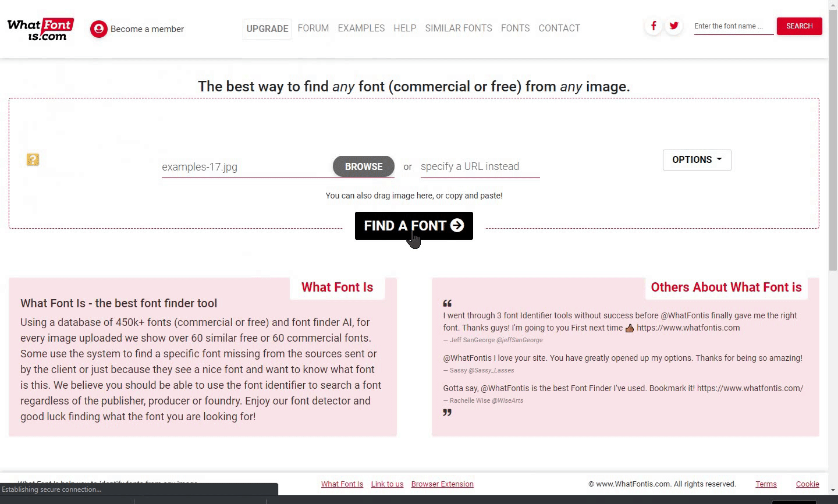The image size is (838, 504).
Task: Expand the OPTIONS dropdown
Action: pyautogui.click(x=697, y=160)
